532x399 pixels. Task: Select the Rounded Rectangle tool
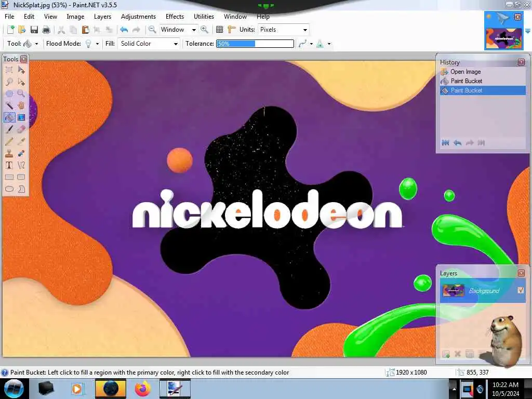pos(21,177)
